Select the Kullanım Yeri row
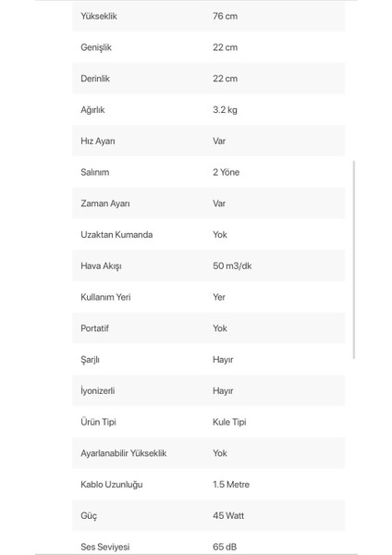 [x=208, y=297]
